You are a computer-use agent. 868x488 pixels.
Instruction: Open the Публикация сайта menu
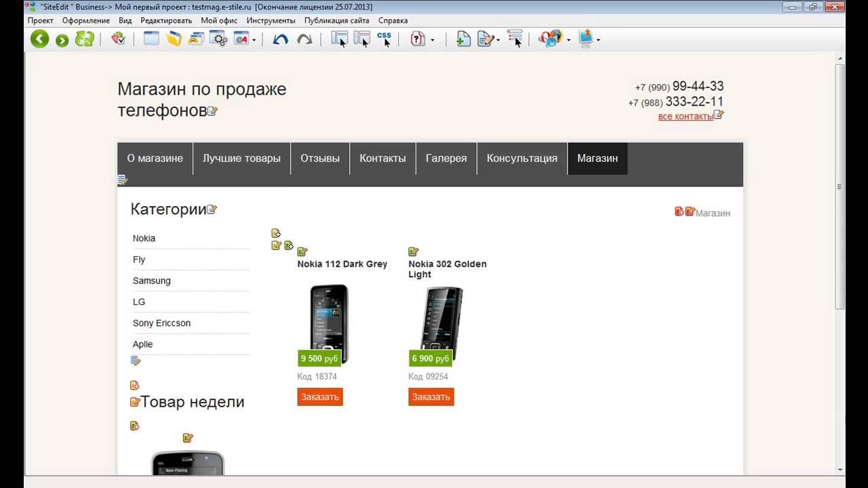pyautogui.click(x=337, y=20)
